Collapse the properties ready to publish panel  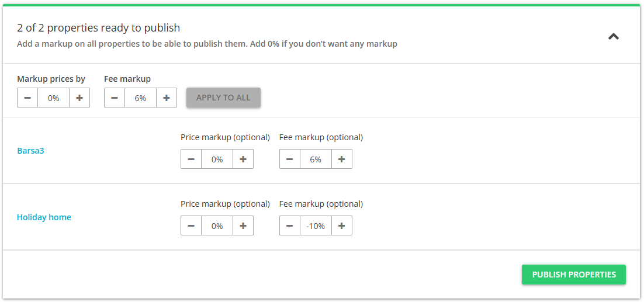[x=613, y=36]
